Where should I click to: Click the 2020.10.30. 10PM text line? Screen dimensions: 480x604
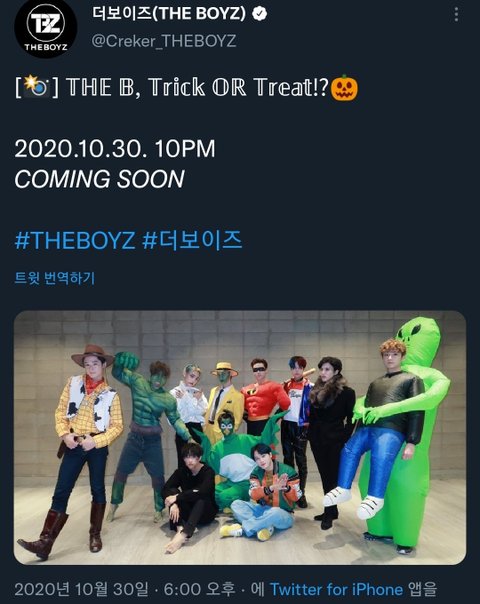click(x=115, y=149)
